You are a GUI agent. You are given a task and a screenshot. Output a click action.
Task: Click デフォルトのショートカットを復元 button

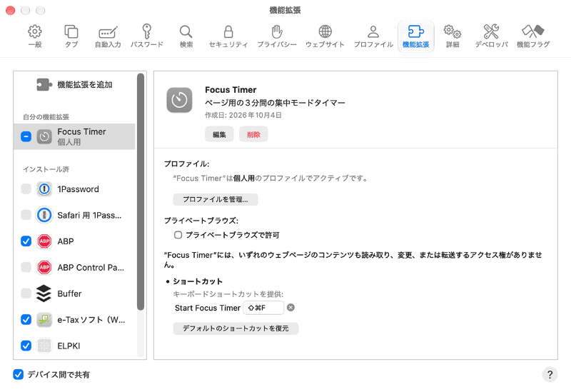(x=236, y=328)
